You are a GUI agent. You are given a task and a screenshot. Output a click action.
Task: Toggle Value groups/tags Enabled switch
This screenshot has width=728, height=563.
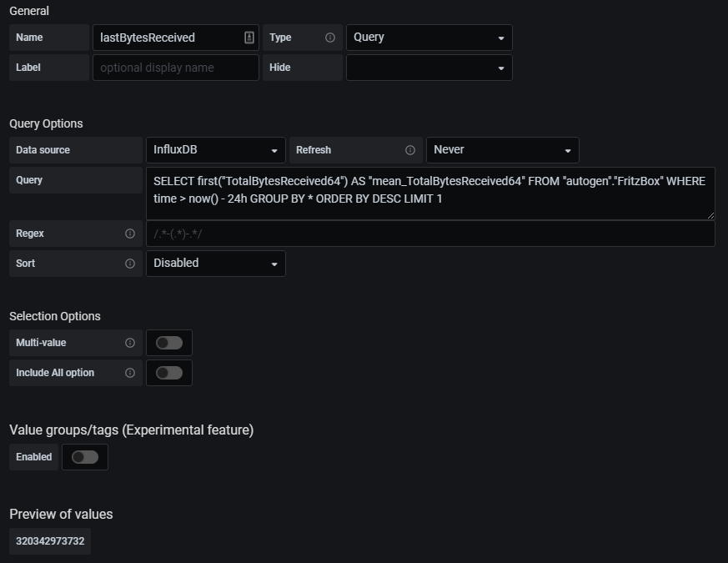(x=85, y=457)
